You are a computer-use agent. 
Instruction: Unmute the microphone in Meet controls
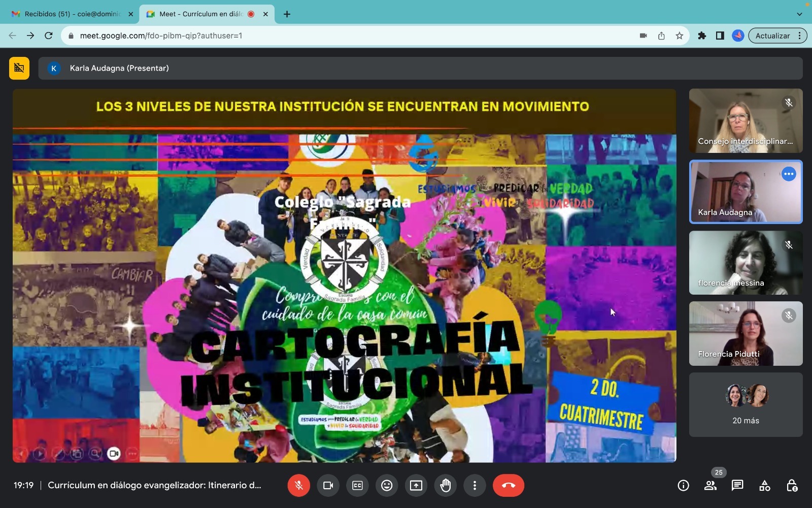[299, 486]
